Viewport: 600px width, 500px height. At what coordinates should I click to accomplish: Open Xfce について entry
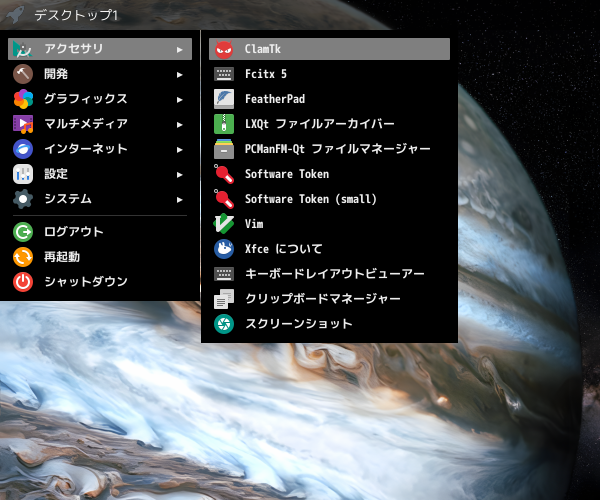(329, 249)
